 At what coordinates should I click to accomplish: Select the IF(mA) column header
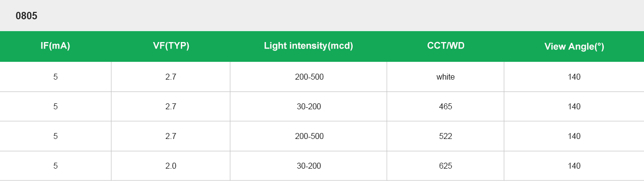pos(55,46)
